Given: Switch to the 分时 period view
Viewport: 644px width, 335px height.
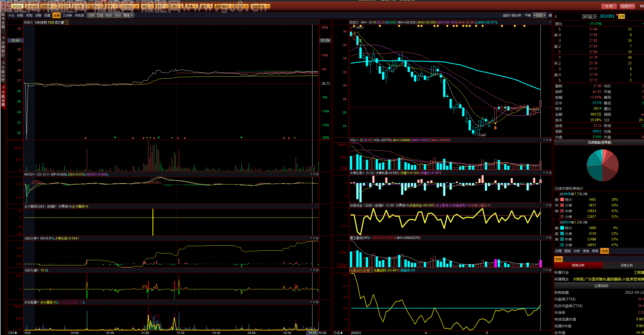Looking at the screenshot, I should coord(91,15).
